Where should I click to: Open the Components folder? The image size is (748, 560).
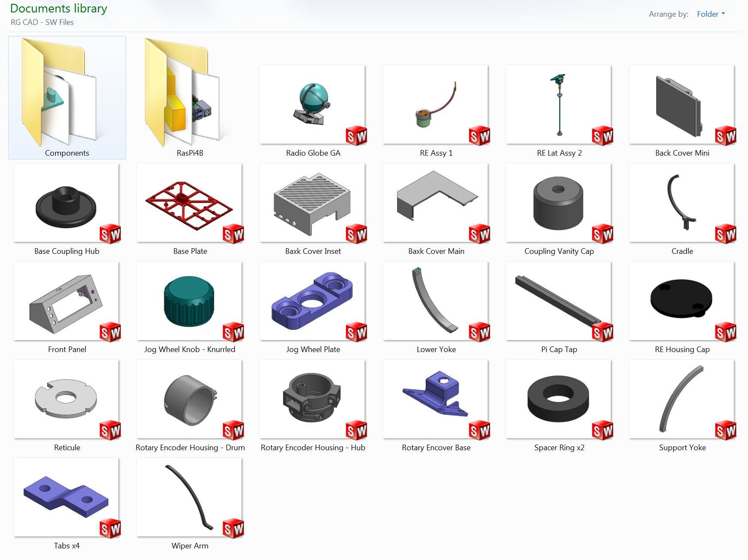coord(66,96)
